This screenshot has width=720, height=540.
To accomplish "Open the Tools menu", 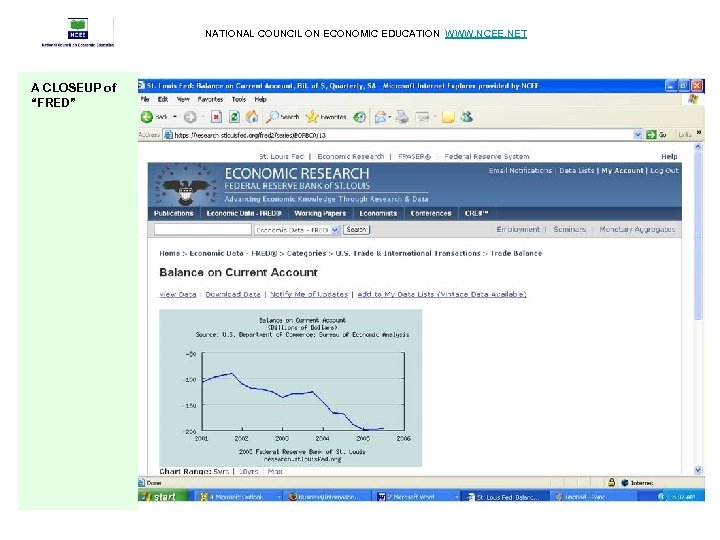I will [x=239, y=99].
